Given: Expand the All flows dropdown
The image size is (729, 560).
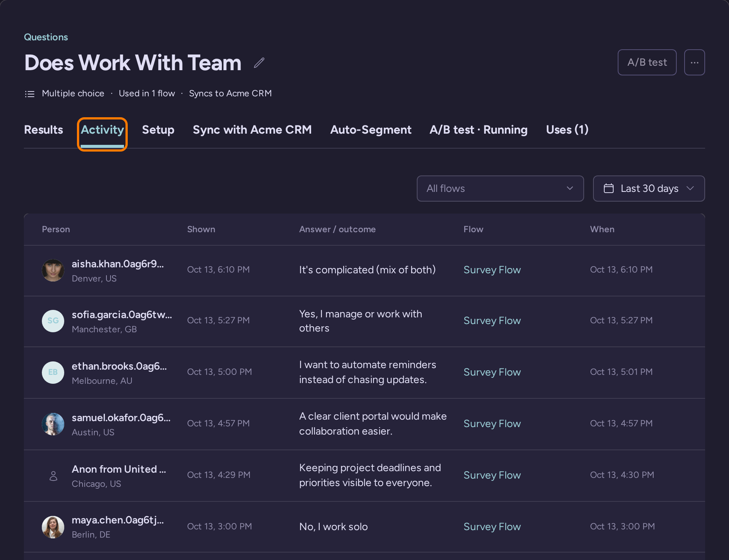Looking at the screenshot, I should [x=500, y=189].
